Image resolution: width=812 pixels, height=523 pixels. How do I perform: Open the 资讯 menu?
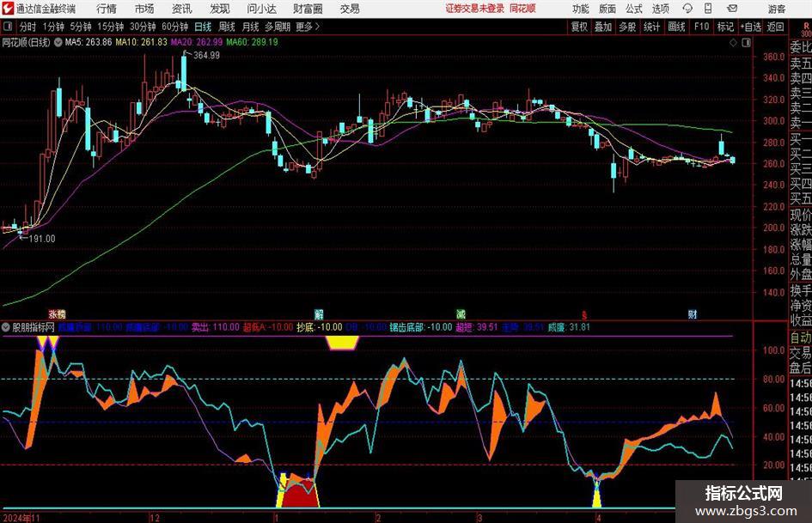point(182,9)
